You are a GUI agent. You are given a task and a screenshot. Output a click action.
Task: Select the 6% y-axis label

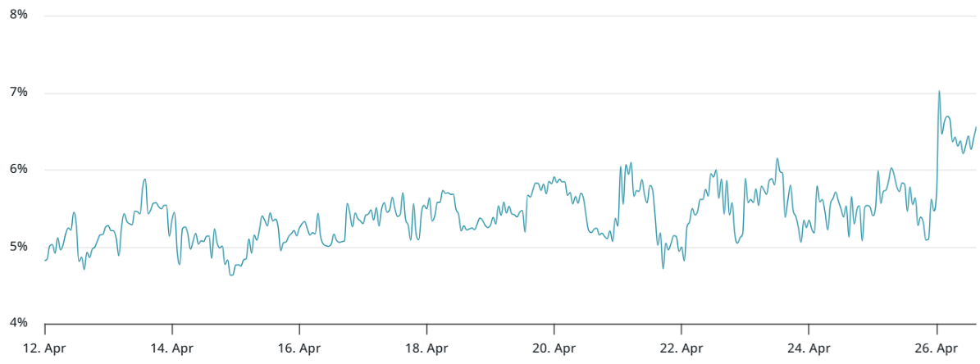point(18,170)
